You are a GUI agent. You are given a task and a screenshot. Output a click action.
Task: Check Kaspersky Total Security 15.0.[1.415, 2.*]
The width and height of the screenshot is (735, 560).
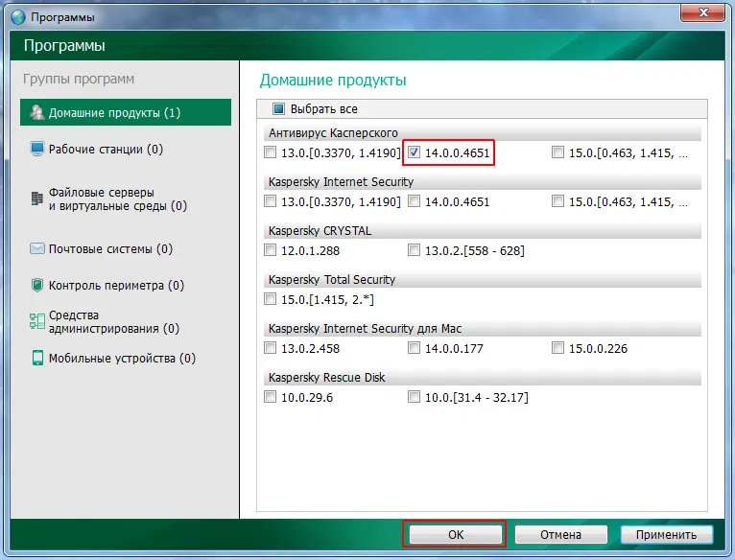point(270,299)
